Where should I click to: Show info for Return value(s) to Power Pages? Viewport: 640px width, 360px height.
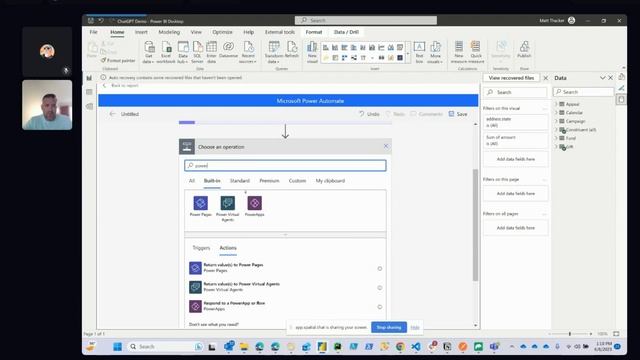(x=380, y=269)
